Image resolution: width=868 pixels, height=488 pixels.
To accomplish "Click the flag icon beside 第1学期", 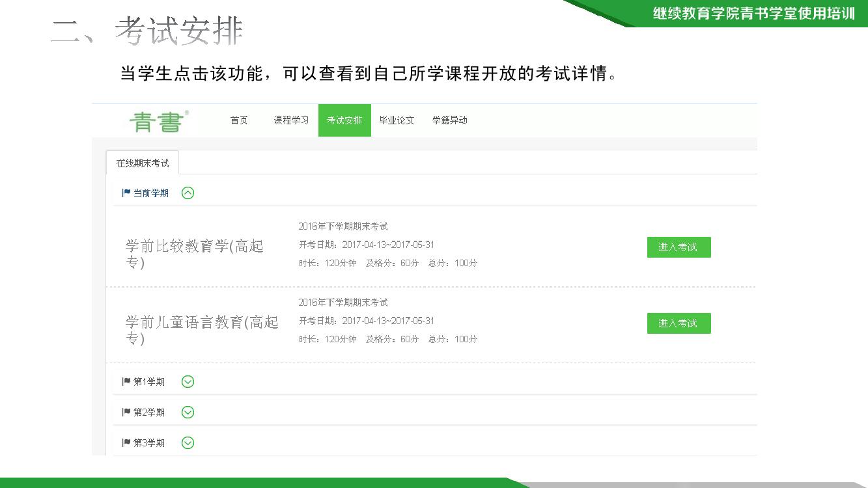I will [x=126, y=381].
